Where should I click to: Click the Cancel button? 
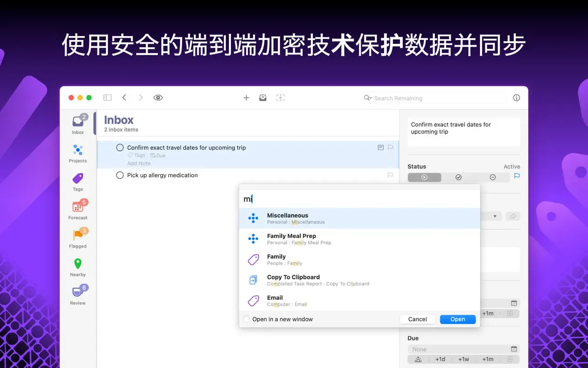click(417, 319)
